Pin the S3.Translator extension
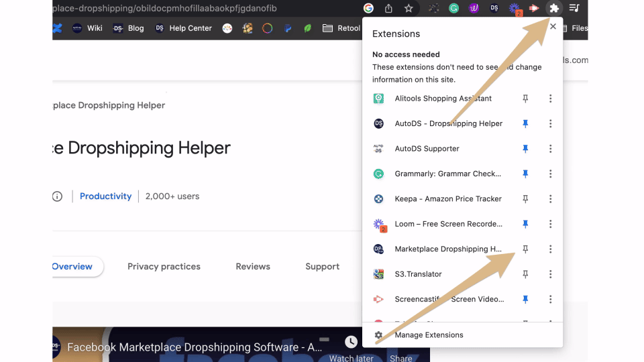Image resolution: width=644 pixels, height=362 pixels. click(x=525, y=274)
